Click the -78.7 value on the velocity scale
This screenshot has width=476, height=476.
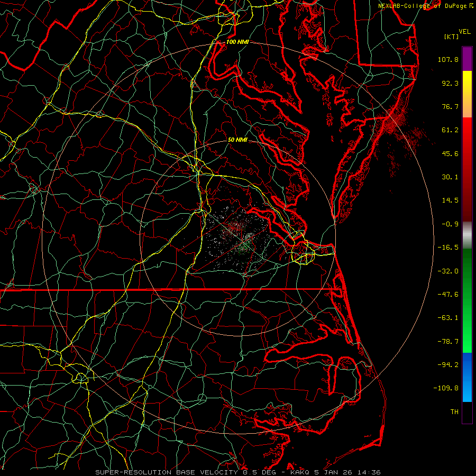(448, 342)
